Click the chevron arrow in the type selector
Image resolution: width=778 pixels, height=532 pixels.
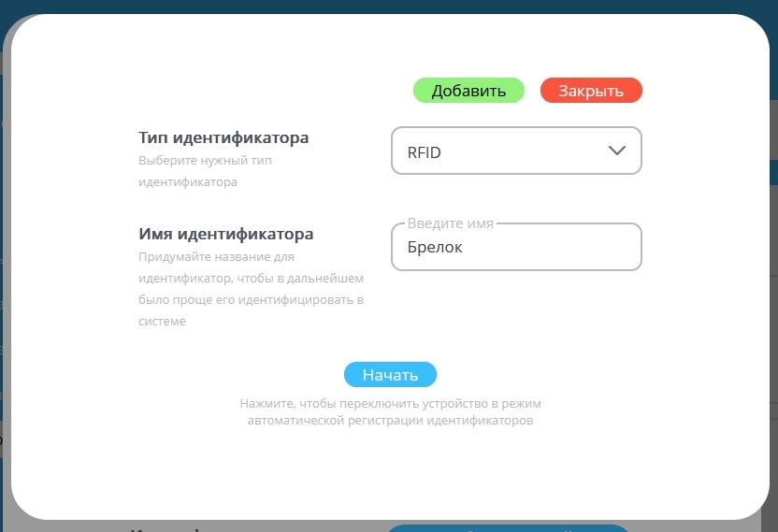pyautogui.click(x=616, y=151)
